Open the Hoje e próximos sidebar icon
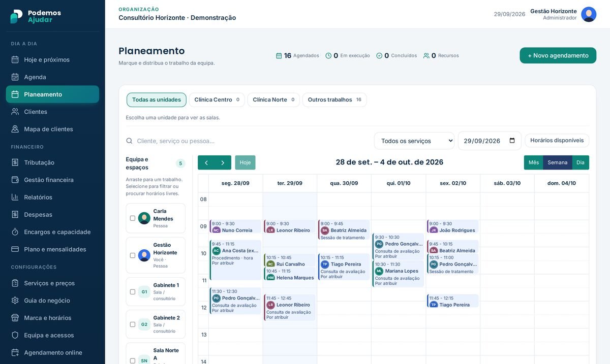The height and width of the screenshot is (364, 610). [x=15, y=59]
